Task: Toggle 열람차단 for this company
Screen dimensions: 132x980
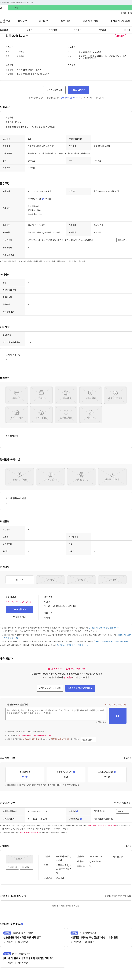Action: click(x=27, y=867)
